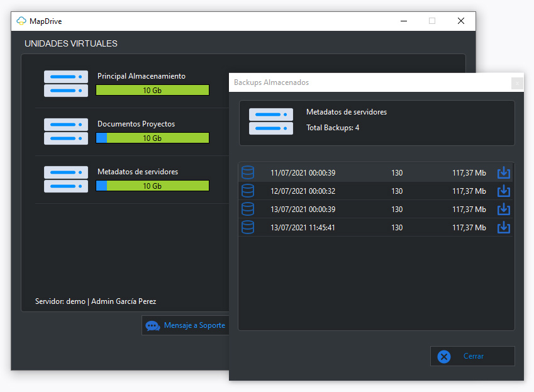Click database icon of 13/07/2021 11:45:41 row

point(248,228)
